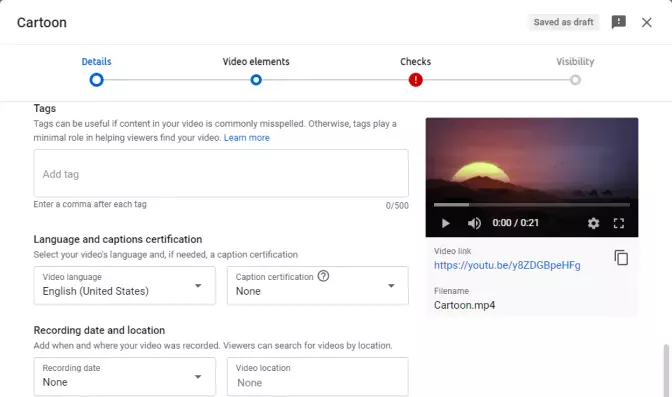Click the Cartoon dialog title
The height and width of the screenshot is (397, 672).
[x=42, y=22]
